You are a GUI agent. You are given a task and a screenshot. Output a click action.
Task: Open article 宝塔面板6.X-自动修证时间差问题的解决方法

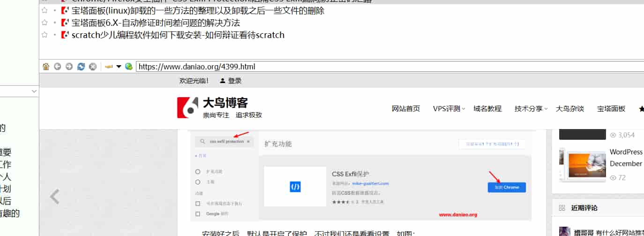(x=156, y=23)
